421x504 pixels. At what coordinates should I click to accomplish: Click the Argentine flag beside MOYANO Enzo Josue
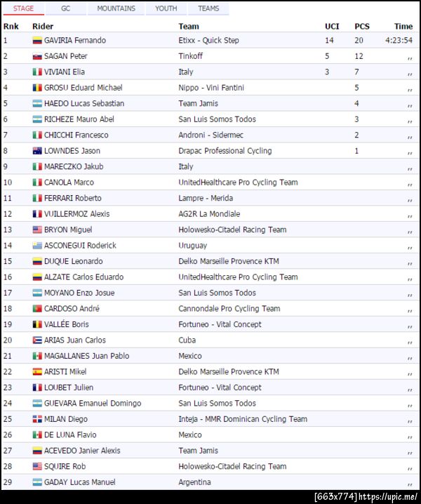(x=37, y=293)
